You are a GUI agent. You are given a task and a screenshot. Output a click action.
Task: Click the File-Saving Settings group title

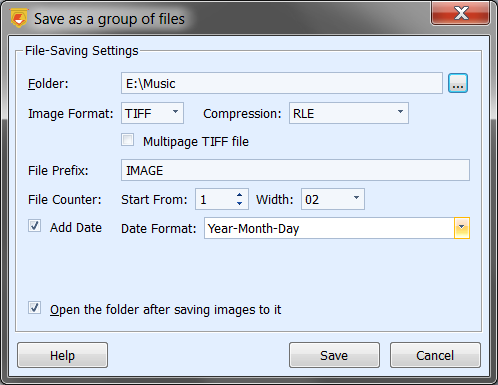[82, 51]
